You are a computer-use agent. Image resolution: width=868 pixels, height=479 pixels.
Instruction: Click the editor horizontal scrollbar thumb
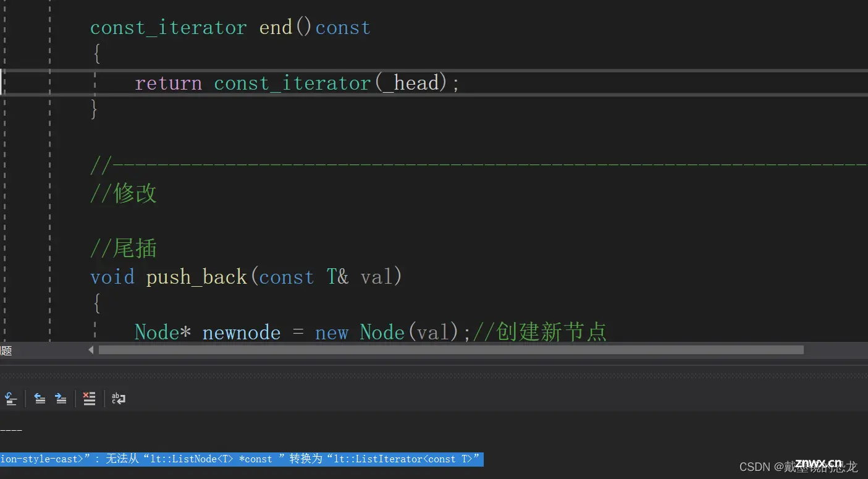[x=450, y=350]
